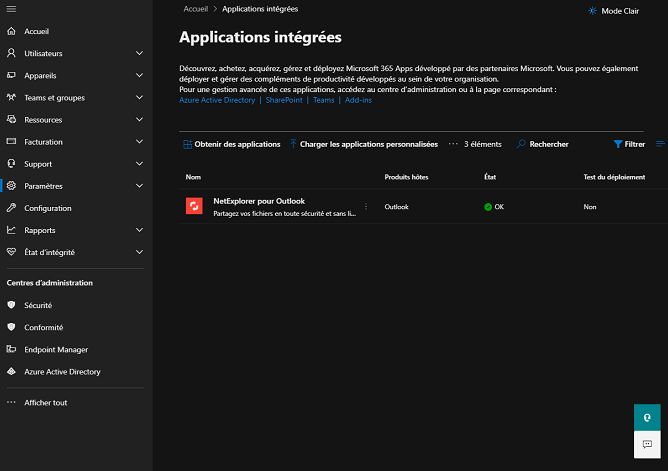Click the Afficher tout ellipsis icon

(12, 402)
